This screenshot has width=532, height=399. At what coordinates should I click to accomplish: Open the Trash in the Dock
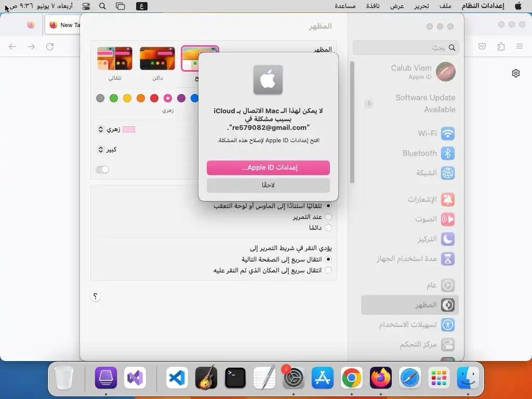click(x=64, y=378)
